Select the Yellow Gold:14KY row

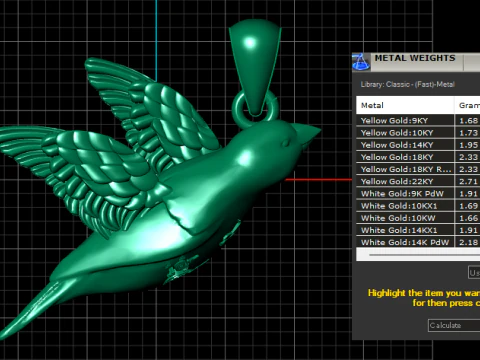[418, 145]
